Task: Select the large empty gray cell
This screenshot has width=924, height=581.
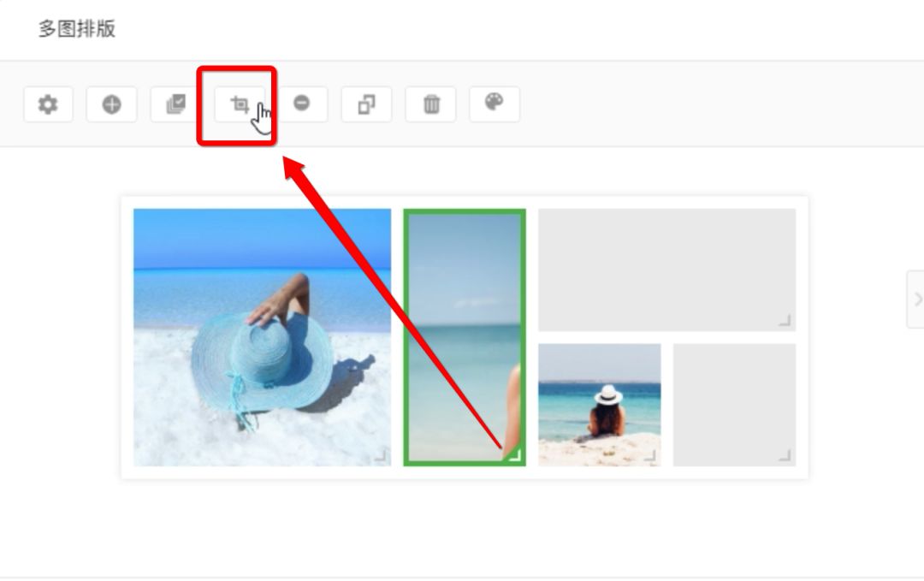Action: coord(667,270)
